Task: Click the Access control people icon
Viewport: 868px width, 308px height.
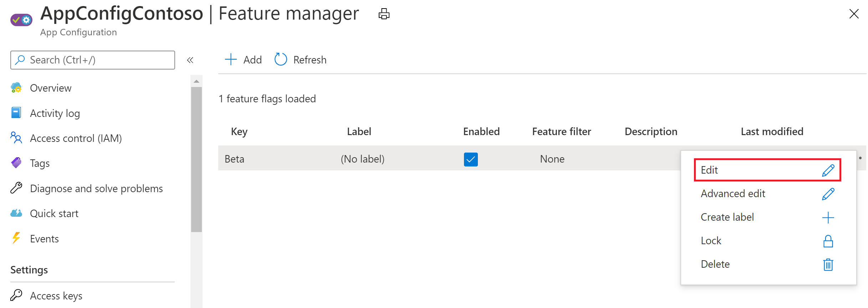Action: (x=16, y=138)
